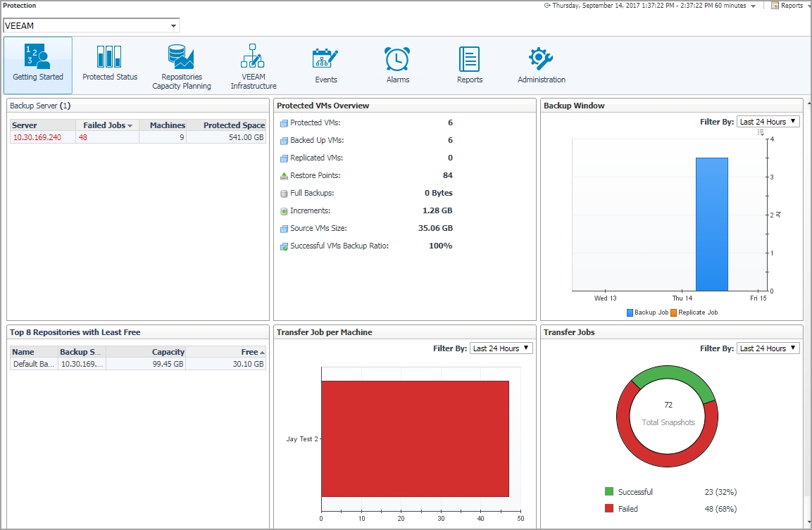Open Transfer Jobs filter dropdown

(x=768, y=348)
